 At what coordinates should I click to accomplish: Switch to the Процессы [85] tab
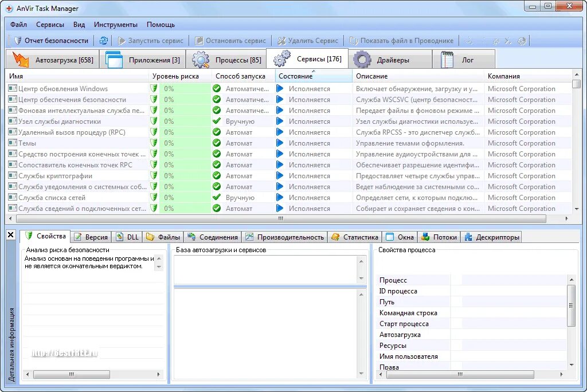point(226,60)
